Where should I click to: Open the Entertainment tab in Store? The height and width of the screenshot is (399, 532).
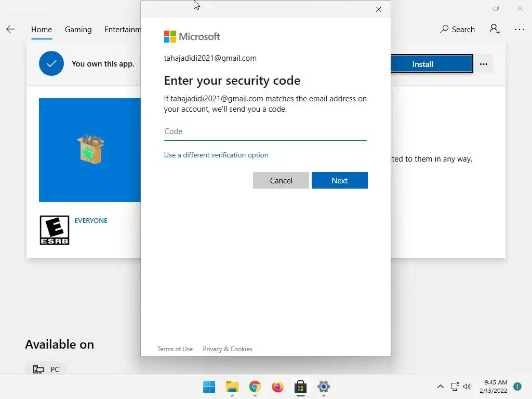pos(123,30)
